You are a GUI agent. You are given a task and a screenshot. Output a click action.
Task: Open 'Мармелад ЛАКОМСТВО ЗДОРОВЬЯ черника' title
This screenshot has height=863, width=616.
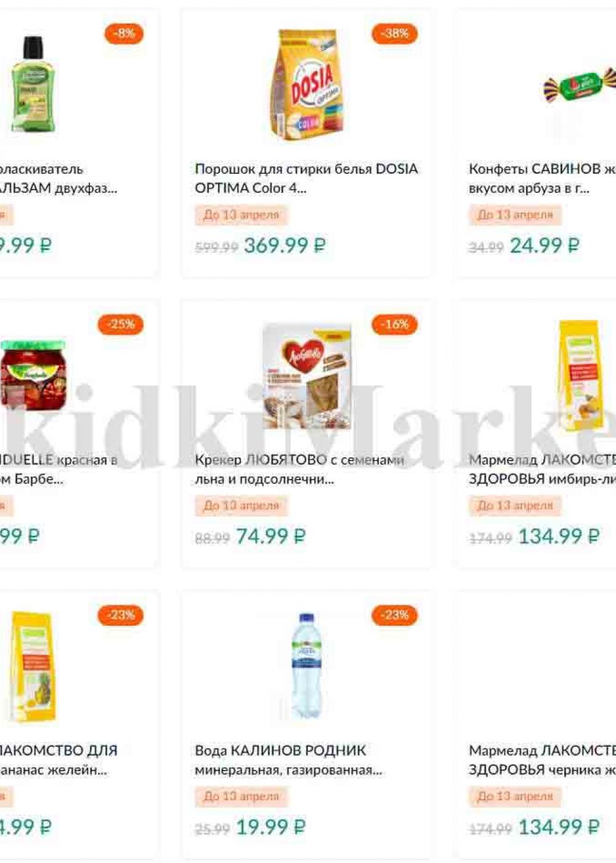(542, 760)
